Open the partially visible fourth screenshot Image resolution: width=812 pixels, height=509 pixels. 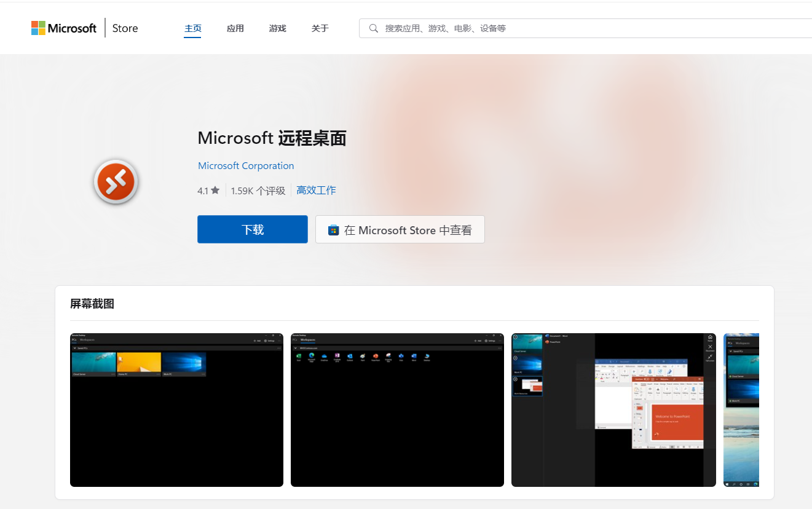click(x=741, y=410)
